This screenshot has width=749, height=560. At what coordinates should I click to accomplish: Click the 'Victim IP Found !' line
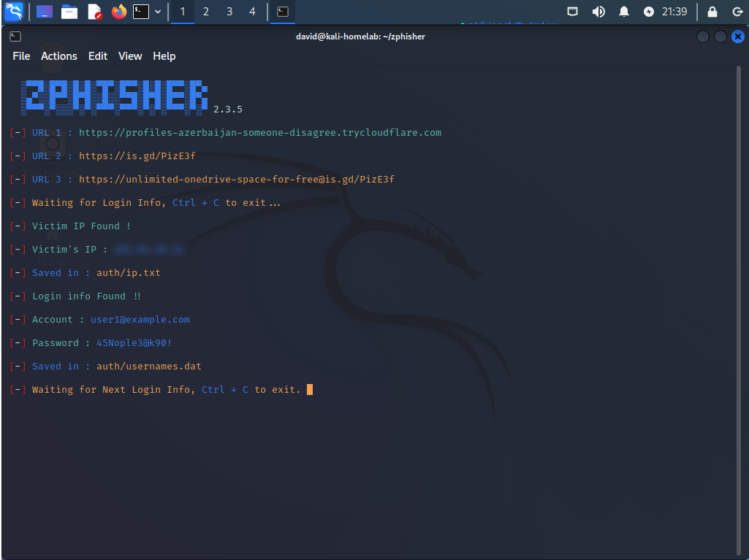69,226
